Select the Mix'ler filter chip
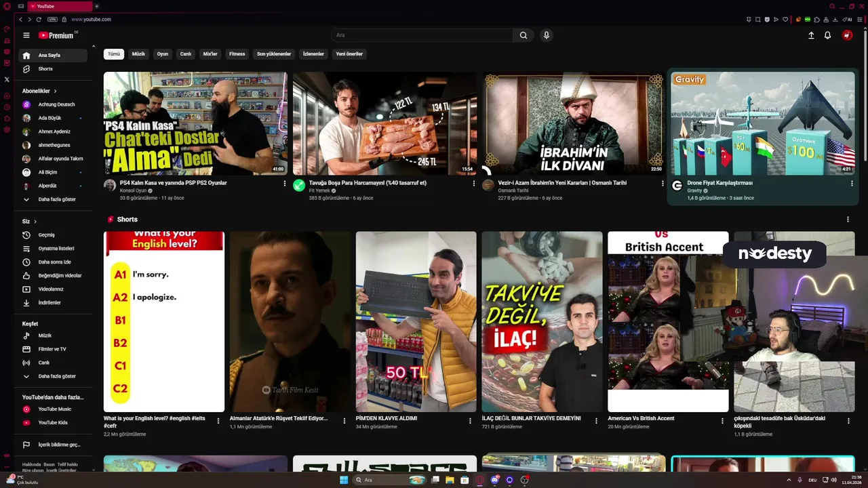This screenshot has height=488, width=868. click(x=210, y=54)
